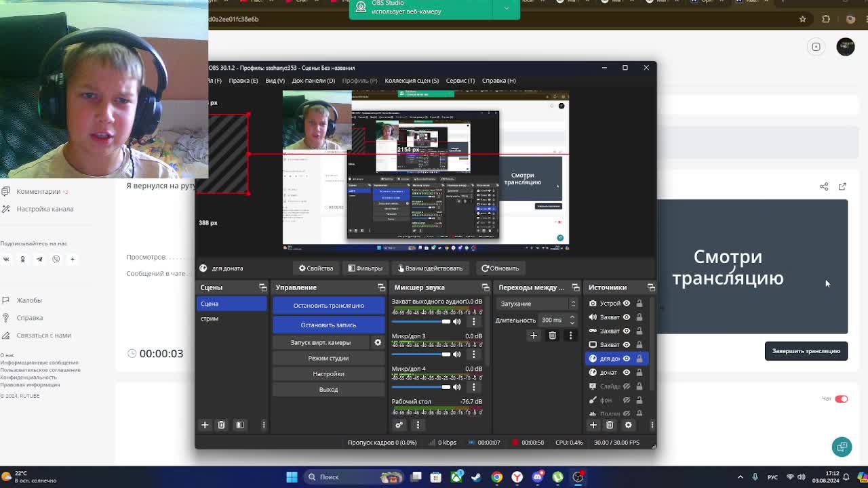This screenshot has height=488, width=868.
Task: Open virtual camera settings gear
Action: pyautogui.click(x=378, y=342)
